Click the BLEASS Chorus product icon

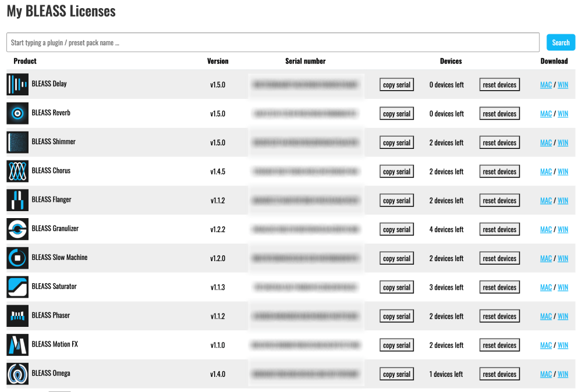[x=17, y=172]
